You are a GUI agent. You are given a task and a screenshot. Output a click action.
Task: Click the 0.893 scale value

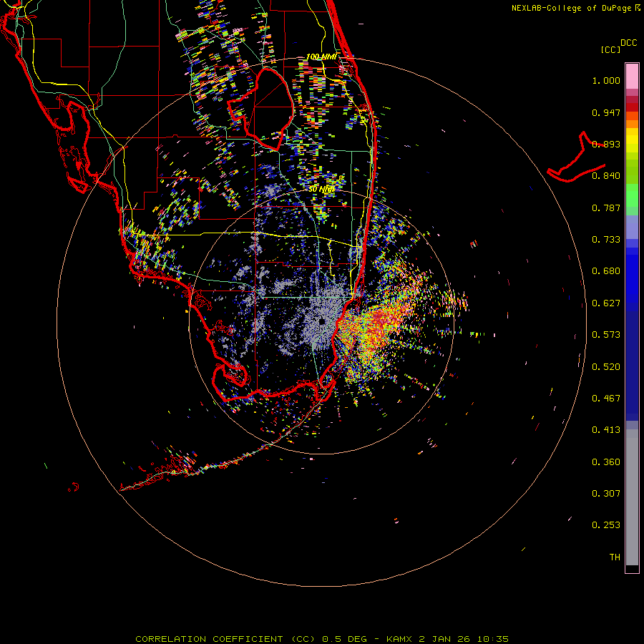point(606,144)
